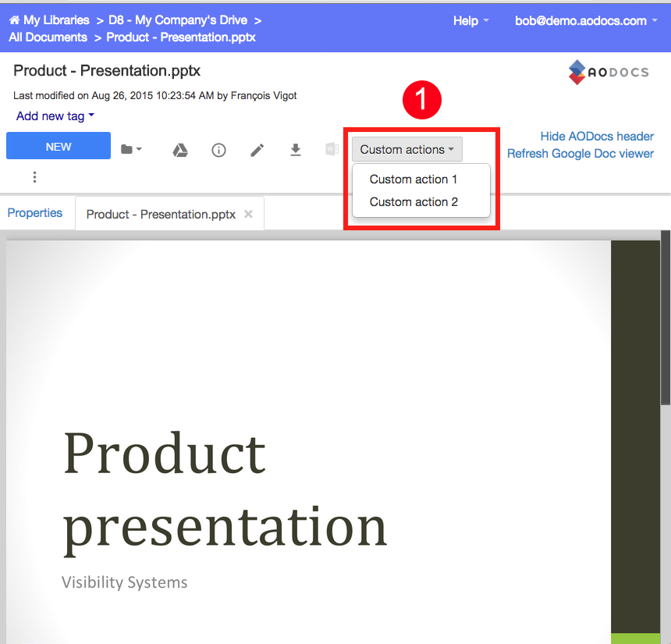671x644 pixels.
Task: Open the three-dot more options menu
Action: [x=34, y=177]
